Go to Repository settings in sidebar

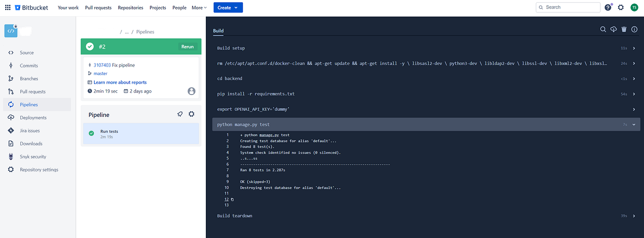(x=39, y=170)
